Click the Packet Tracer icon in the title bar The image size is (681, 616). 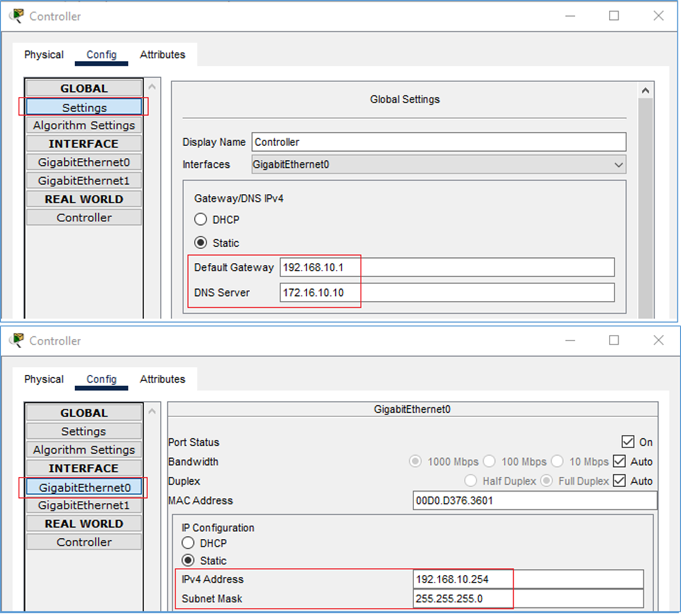[x=17, y=16]
